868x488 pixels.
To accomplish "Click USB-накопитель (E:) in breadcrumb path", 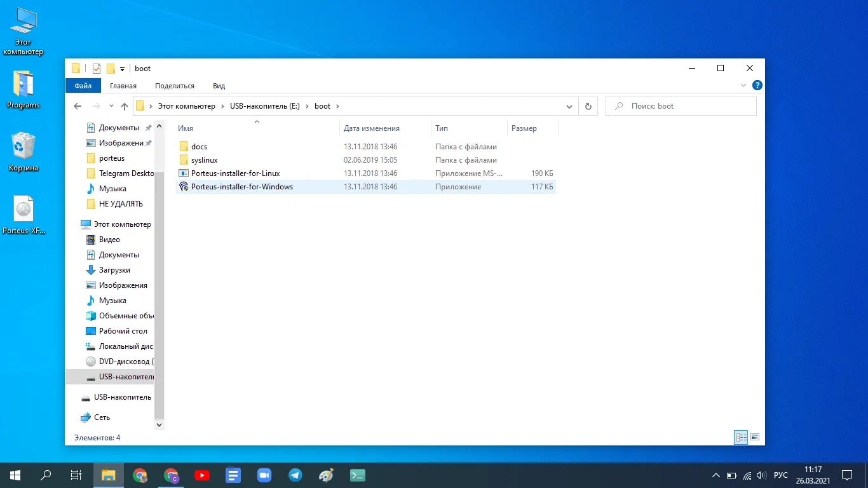I will 264,106.
